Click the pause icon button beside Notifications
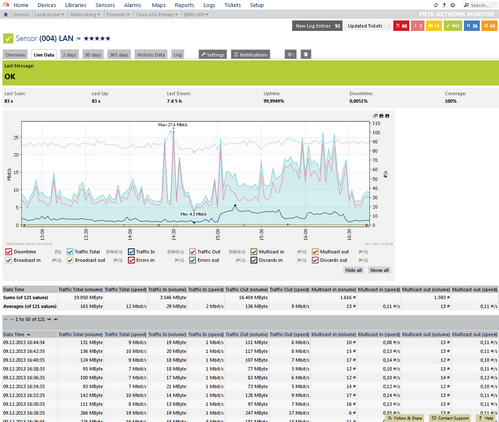This screenshot has width=499, height=422. [x=306, y=54]
